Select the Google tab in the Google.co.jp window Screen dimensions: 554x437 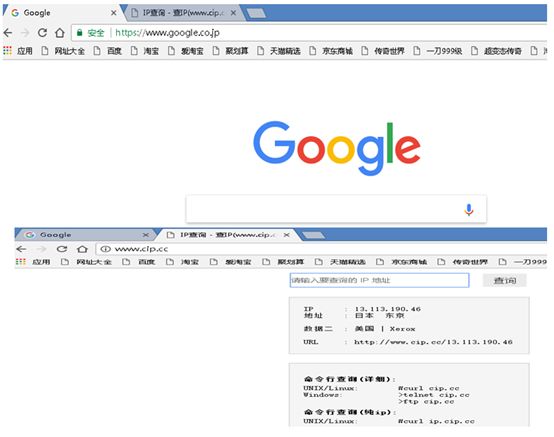pos(64,13)
